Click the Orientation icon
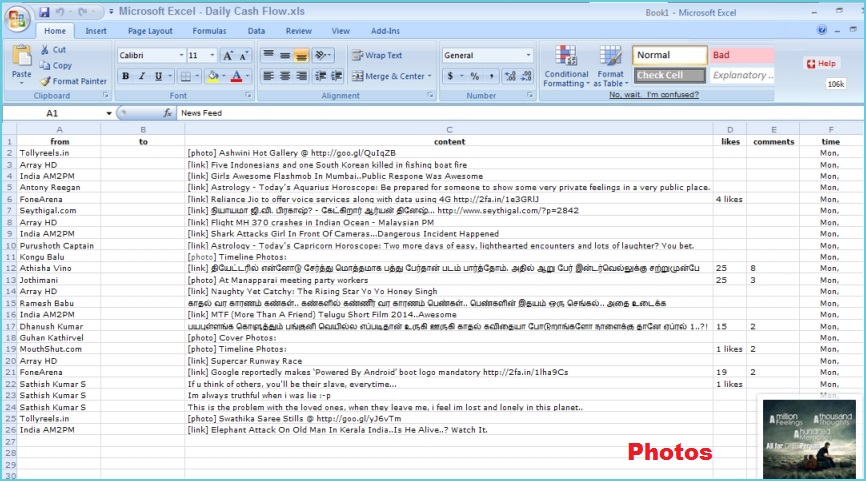Screen dimensions: 866x481 coord(321,55)
